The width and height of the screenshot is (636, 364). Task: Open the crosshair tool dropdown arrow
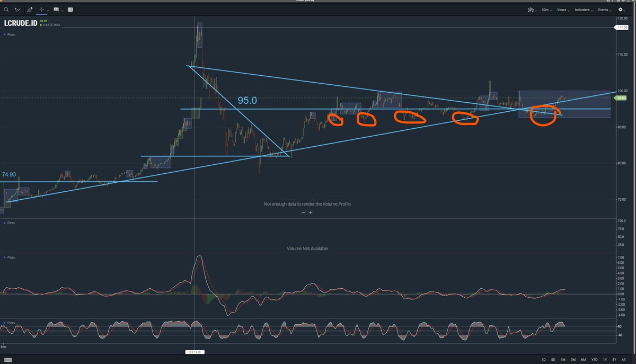pos(48,10)
